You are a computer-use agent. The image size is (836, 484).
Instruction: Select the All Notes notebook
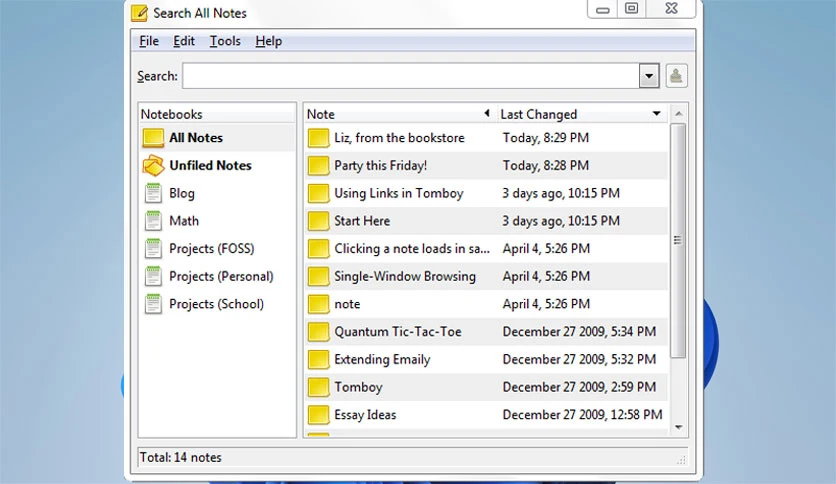[x=218, y=138]
